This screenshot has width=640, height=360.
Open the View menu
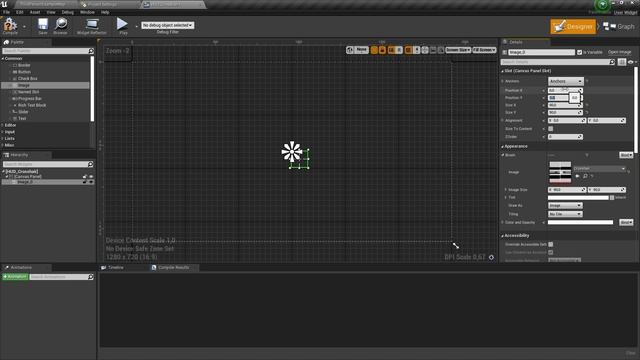tap(51, 12)
